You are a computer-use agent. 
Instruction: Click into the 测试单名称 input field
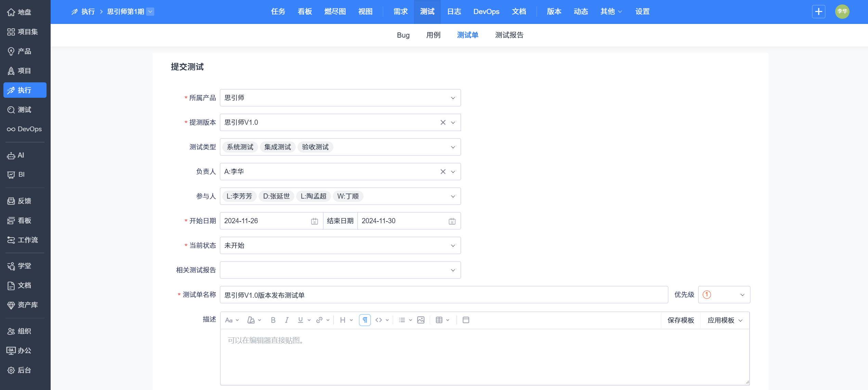[443, 295]
